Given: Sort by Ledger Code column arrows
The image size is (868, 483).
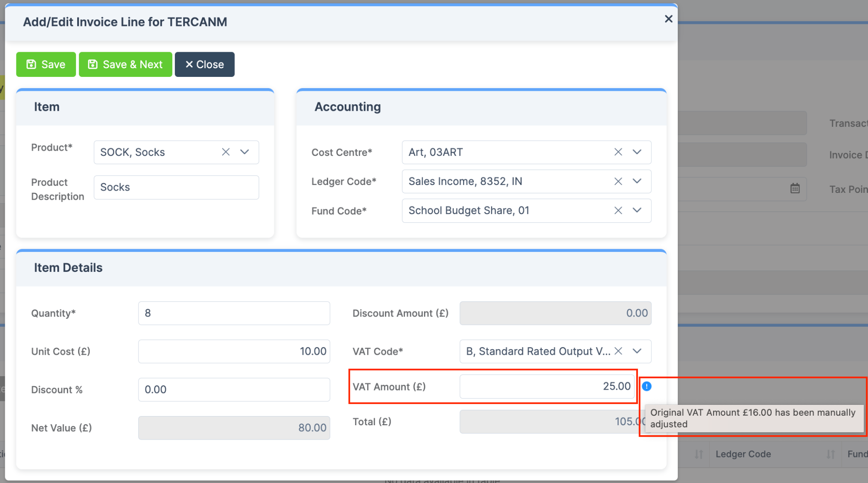Looking at the screenshot, I should [x=830, y=454].
